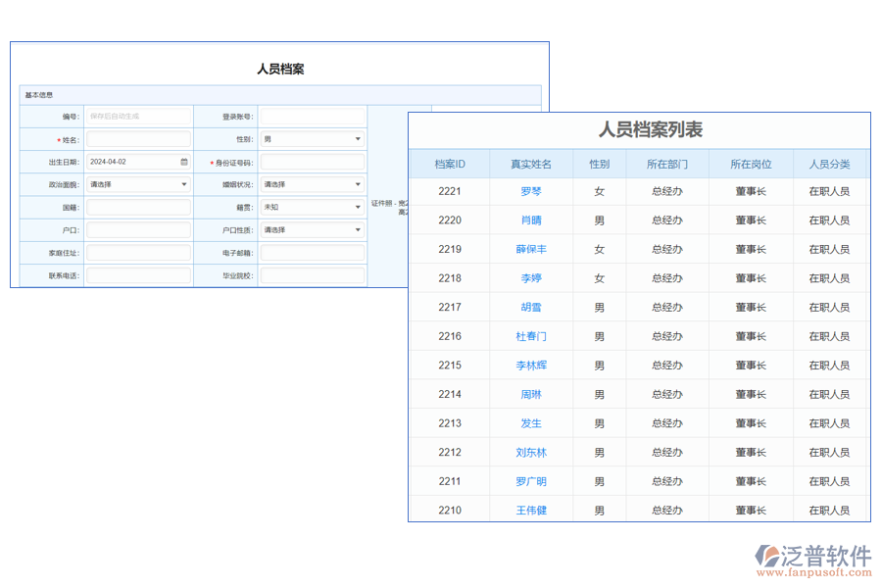Open the 户口性质 dropdown
This screenshot has width=882, height=588.
[359, 229]
